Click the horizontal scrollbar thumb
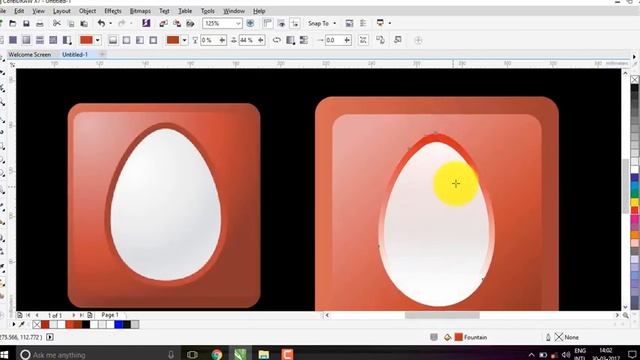The width and height of the screenshot is (640, 360). click(442, 315)
